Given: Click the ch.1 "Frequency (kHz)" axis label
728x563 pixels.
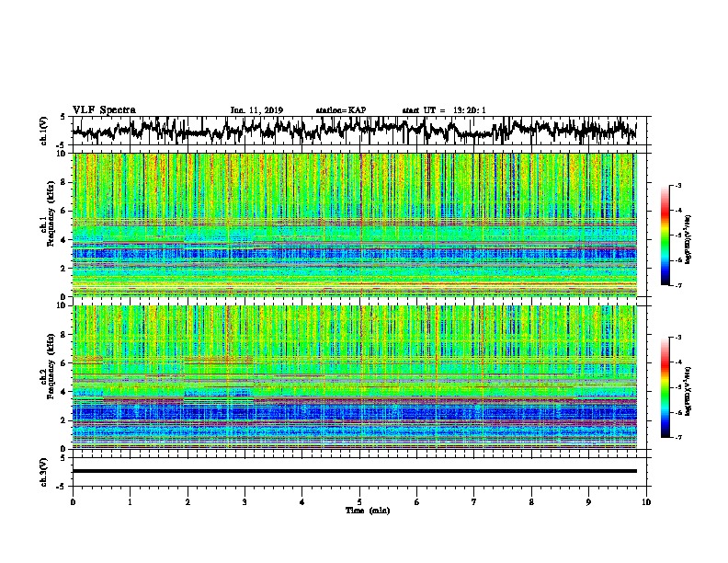Looking at the screenshot, I should coord(51,214).
